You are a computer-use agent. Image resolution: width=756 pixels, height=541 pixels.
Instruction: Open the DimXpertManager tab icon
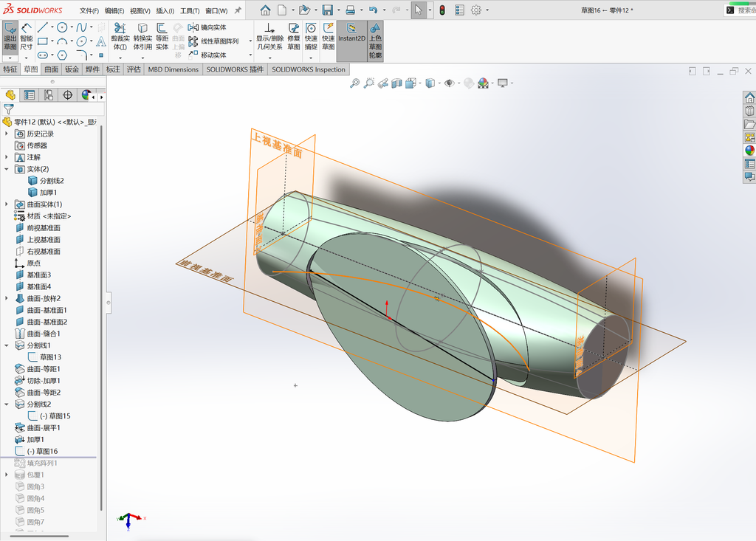(x=67, y=95)
